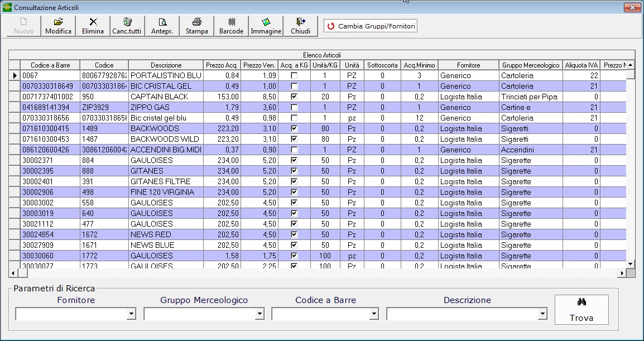Click the Nuovo toolbar button
This screenshot has width=644, height=341.
click(x=24, y=26)
